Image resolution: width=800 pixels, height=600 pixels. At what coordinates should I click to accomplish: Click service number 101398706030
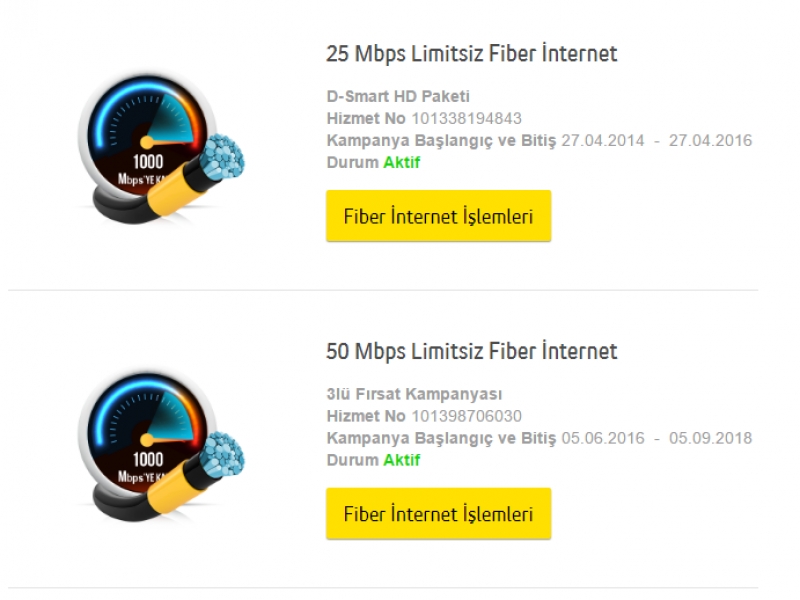pos(466,416)
